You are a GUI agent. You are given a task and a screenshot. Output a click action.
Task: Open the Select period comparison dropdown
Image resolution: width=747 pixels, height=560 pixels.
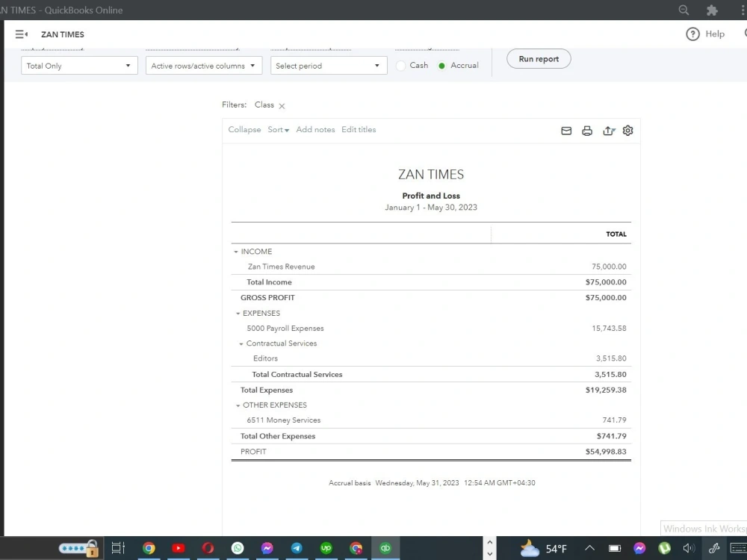point(329,66)
